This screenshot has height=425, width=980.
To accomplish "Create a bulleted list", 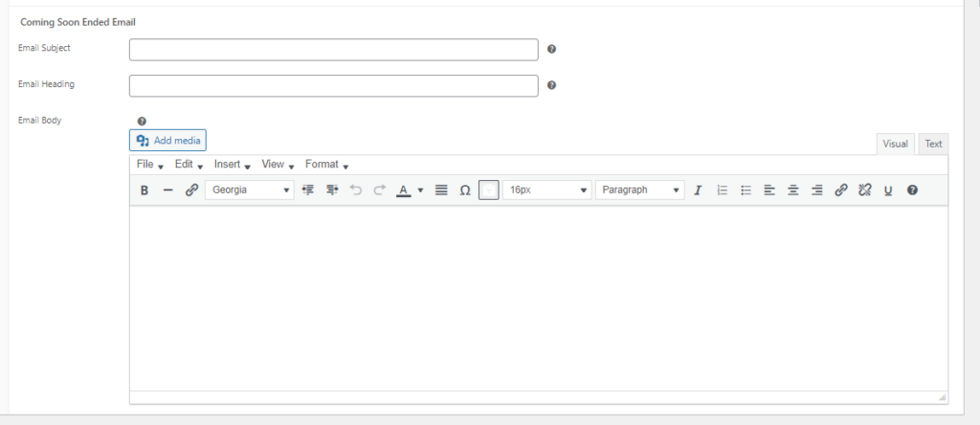I will [x=746, y=190].
